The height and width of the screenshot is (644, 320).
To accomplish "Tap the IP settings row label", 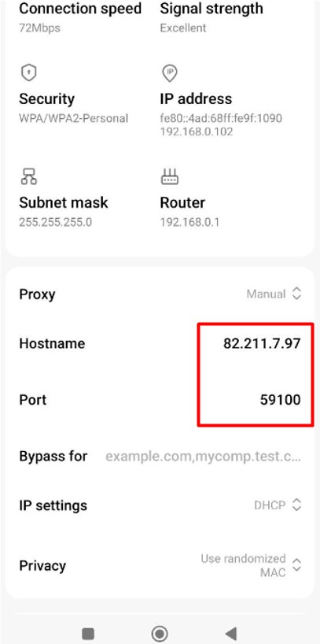I will pyautogui.click(x=53, y=505).
